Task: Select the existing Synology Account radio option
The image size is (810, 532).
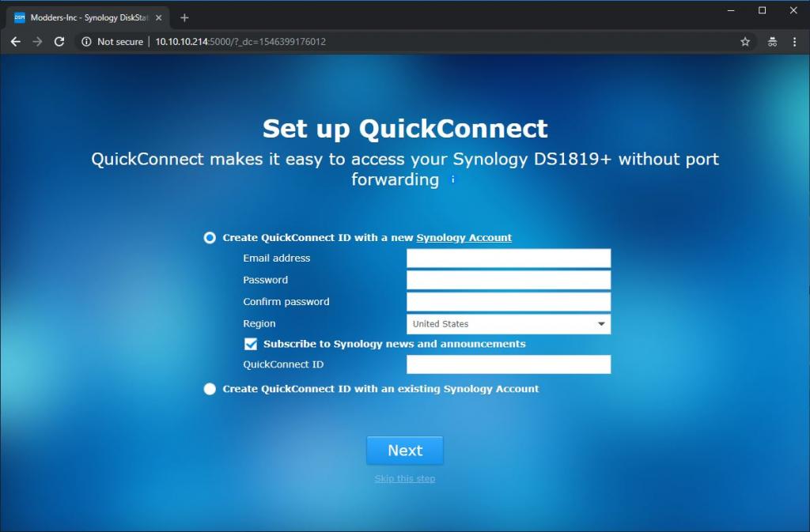Action: [210, 389]
